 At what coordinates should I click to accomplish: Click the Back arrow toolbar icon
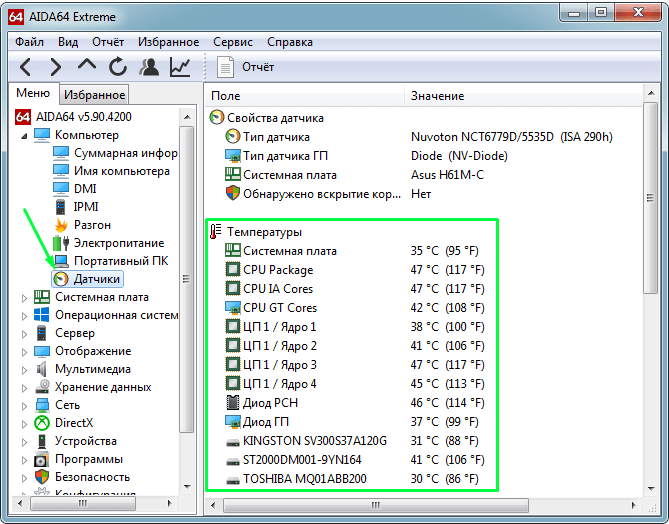point(26,67)
